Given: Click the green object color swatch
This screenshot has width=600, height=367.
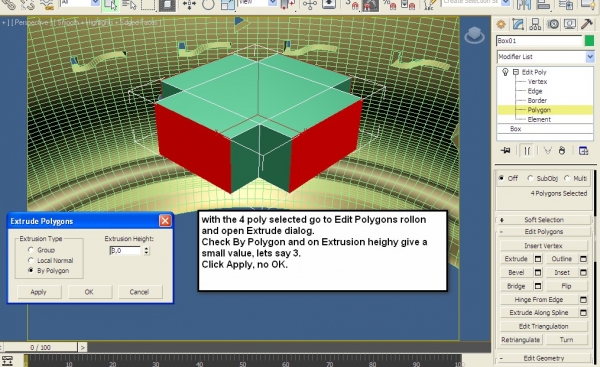Looking at the screenshot, I should pyautogui.click(x=590, y=41).
